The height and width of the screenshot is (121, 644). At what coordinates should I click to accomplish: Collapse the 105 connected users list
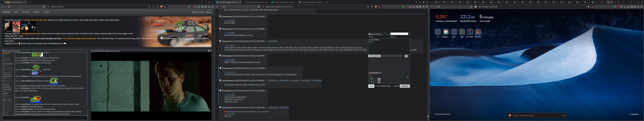point(3,51)
